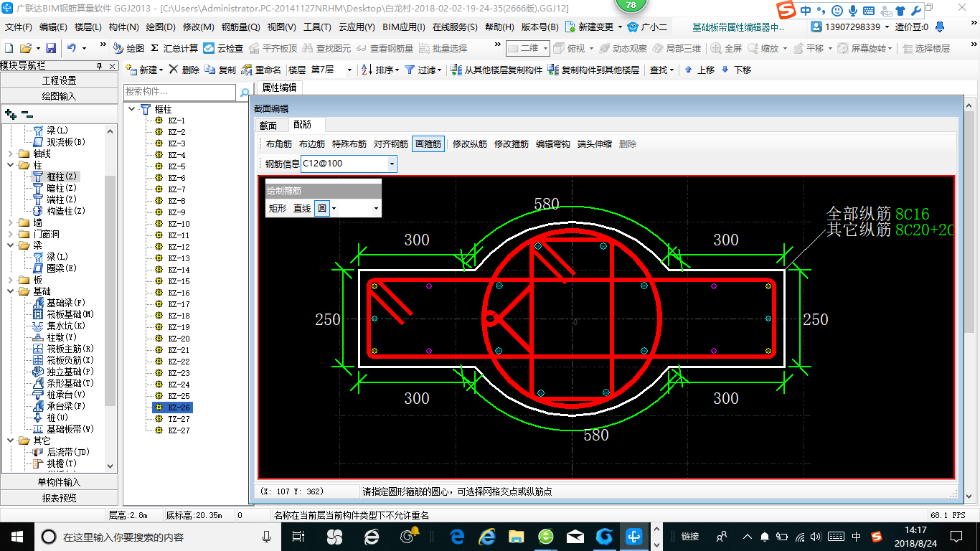Click the new file icon in toolbar
The image size is (980, 551).
pos(9,48)
